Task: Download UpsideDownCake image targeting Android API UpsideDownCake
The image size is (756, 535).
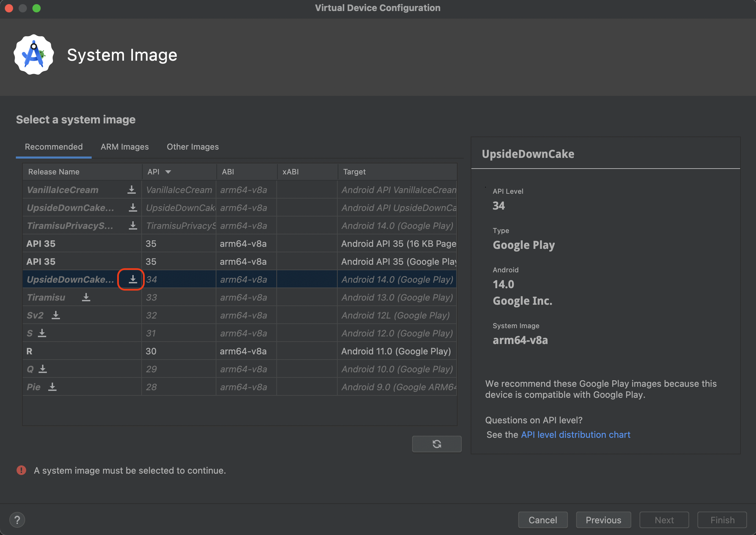Action: coord(133,208)
